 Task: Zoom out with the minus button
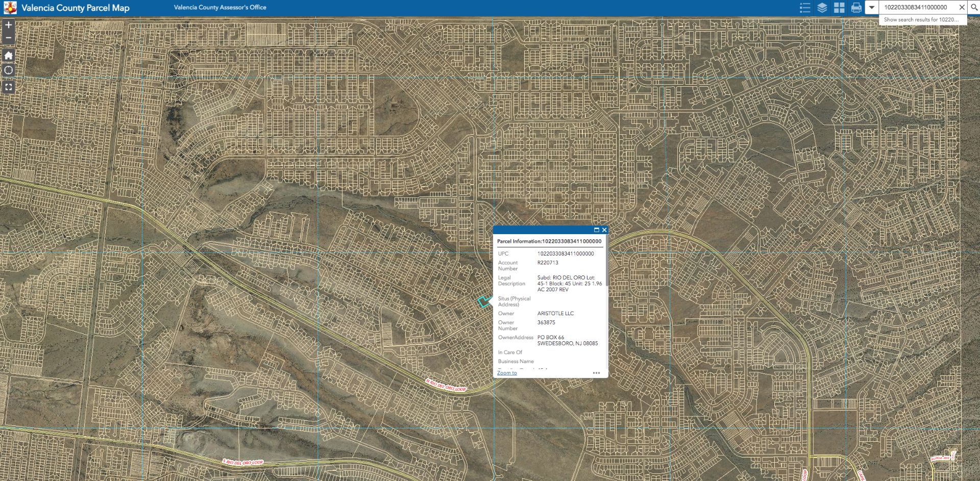[x=8, y=38]
